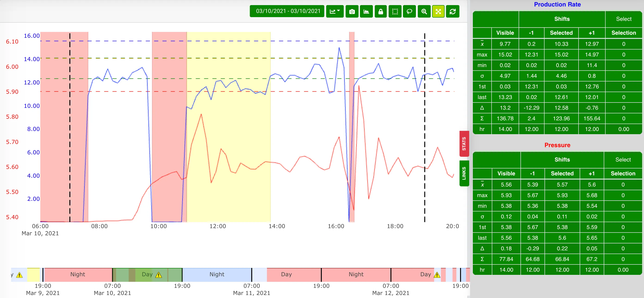This screenshot has width=644, height=298.
Task: Click the Pressure -1 shift header
Action: tap(533, 174)
